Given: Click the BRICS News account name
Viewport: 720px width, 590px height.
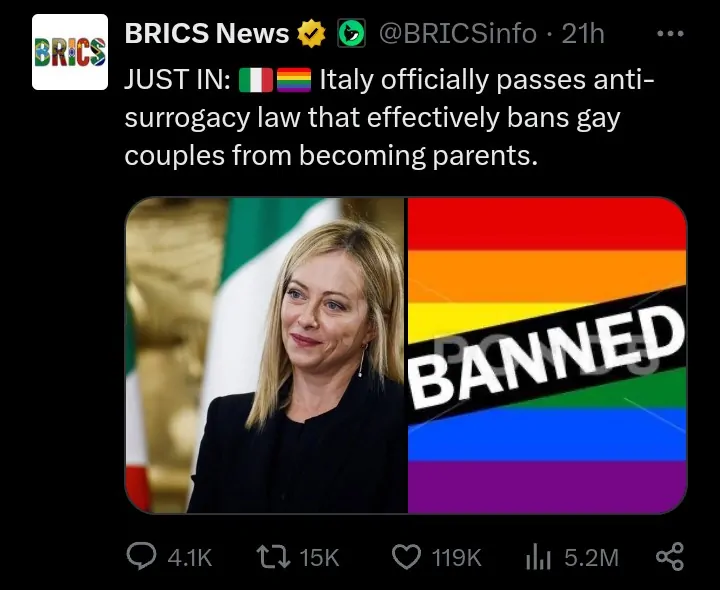Looking at the screenshot, I should tap(207, 34).
